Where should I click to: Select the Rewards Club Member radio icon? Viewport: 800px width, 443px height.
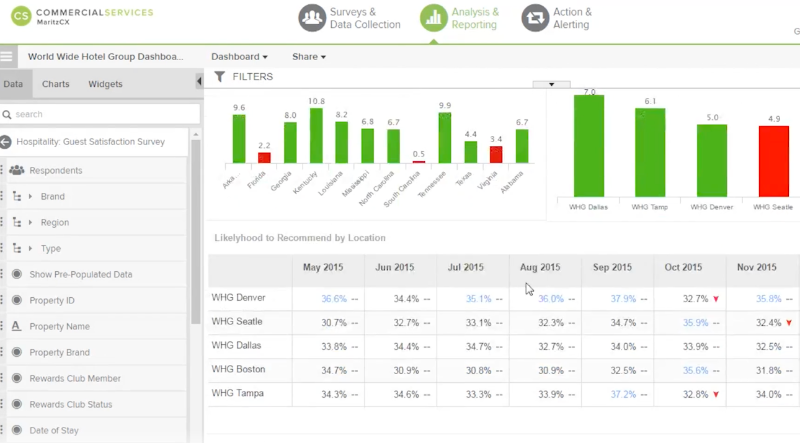pyautogui.click(x=17, y=378)
